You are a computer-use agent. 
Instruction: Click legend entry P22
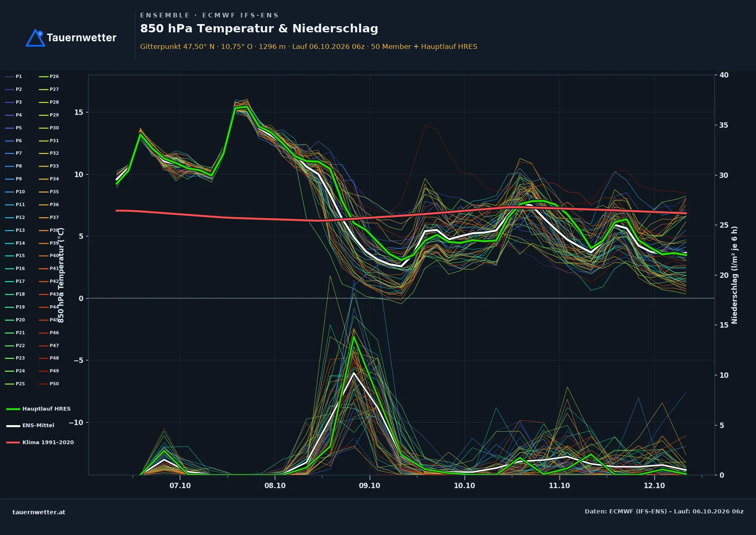15,346
